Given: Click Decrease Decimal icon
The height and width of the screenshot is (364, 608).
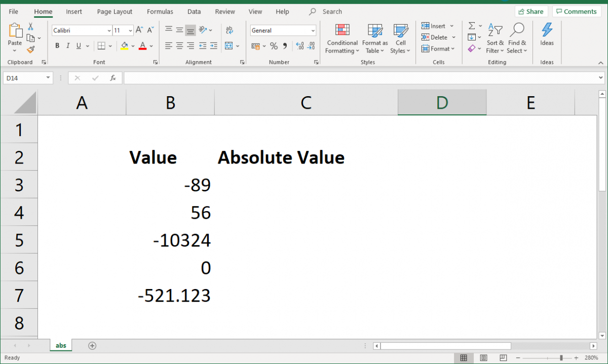Looking at the screenshot, I should pos(312,46).
